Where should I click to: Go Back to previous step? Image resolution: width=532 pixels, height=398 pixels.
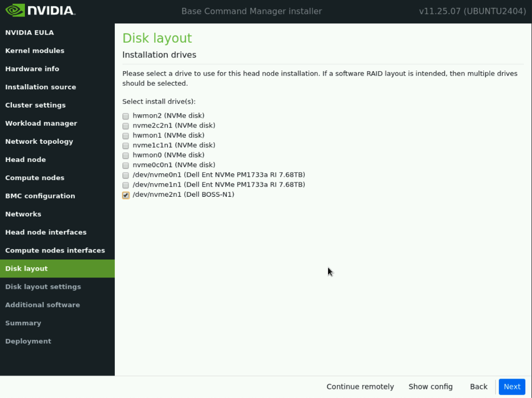point(478,387)
